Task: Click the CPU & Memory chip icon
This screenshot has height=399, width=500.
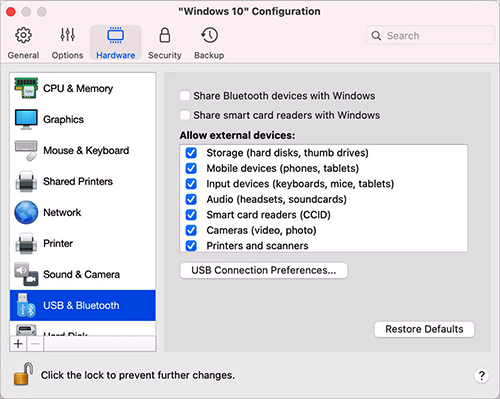Action: [26, 88]
